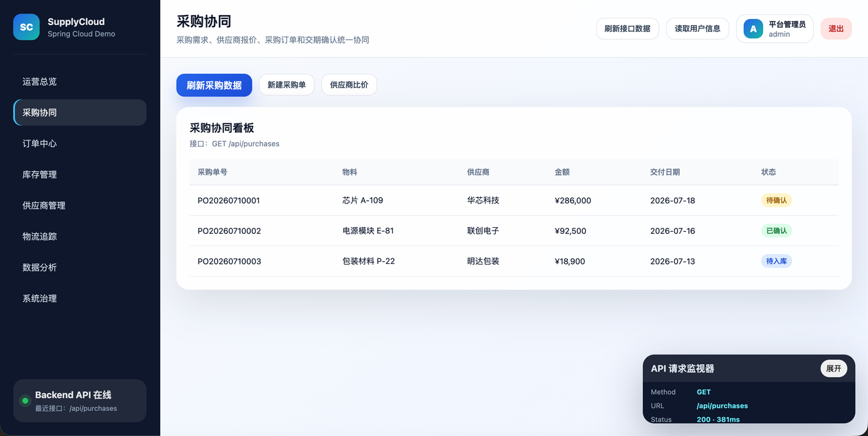Click the 待入库 status badge
The width and height of the screenshot is (868, 436).
point(776,262)
